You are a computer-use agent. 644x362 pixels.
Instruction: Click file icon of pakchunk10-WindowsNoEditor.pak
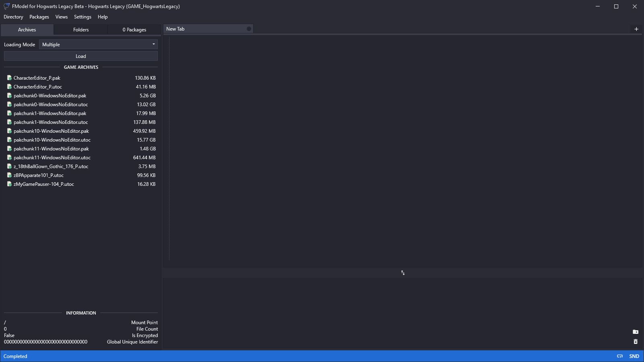pyautogui.click(x=9, y=131)
